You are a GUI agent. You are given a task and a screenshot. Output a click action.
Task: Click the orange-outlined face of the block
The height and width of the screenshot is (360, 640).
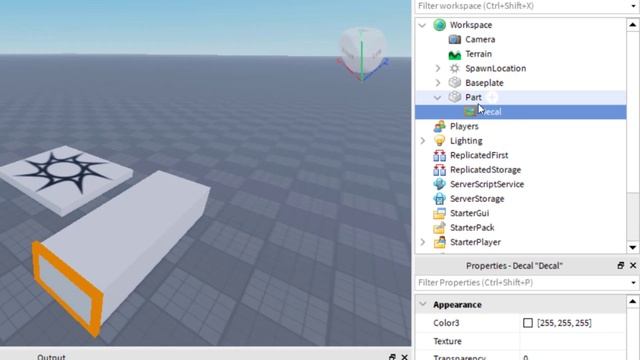click(x=67, y=288)
